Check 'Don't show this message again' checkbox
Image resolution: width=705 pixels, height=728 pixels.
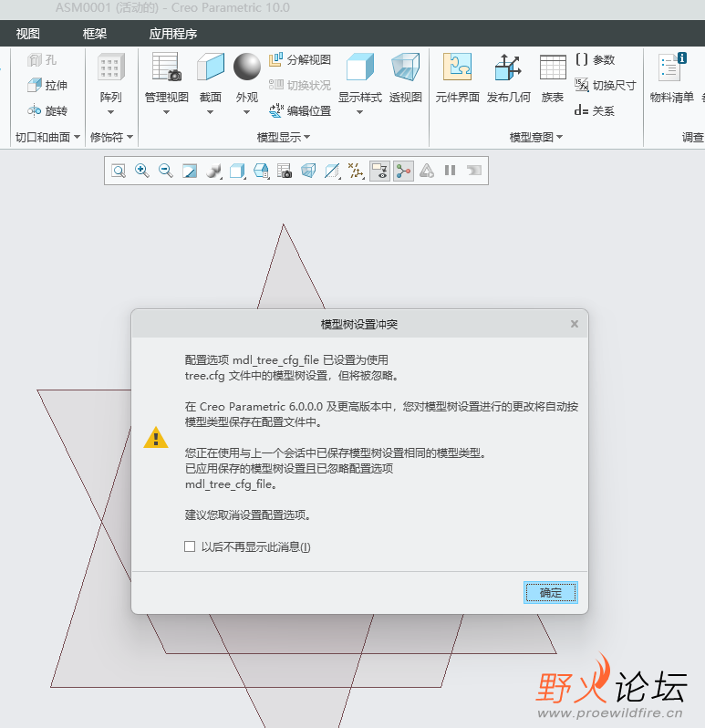tap(190, 546)
